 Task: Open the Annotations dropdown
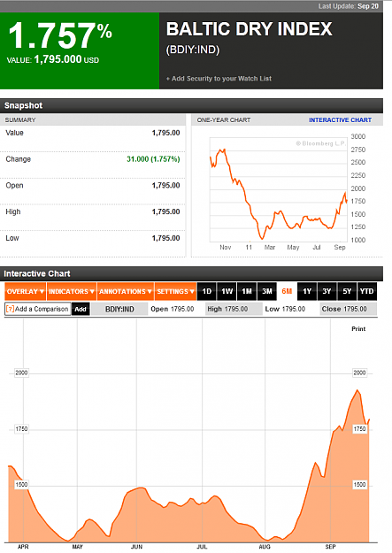126,291
